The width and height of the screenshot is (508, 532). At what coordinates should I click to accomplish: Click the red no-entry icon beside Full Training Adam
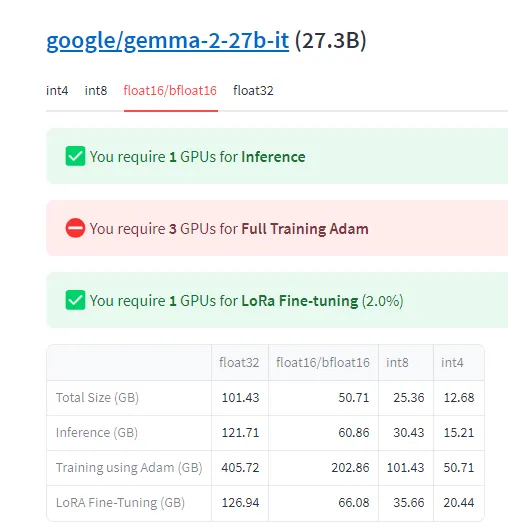75,228
